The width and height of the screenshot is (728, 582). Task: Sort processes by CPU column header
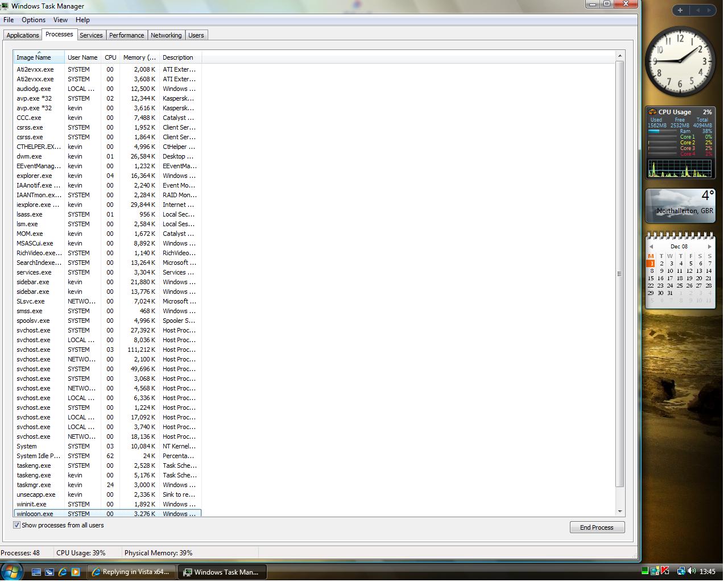(110, 57)
